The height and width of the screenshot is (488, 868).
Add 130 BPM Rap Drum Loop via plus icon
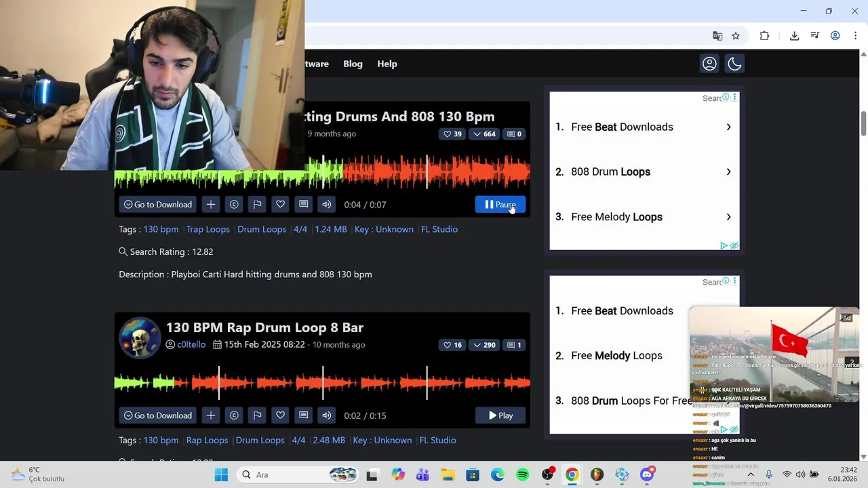[211, 415]
